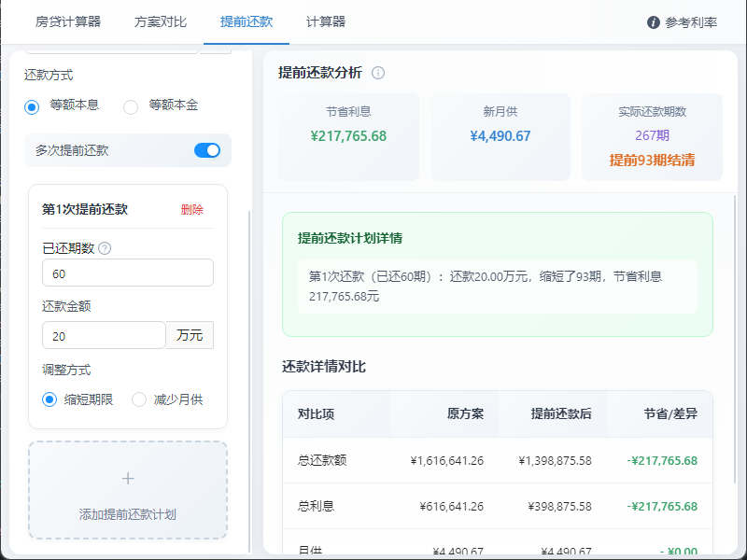Click 删除 to remove first prepayment

(192, 210)
